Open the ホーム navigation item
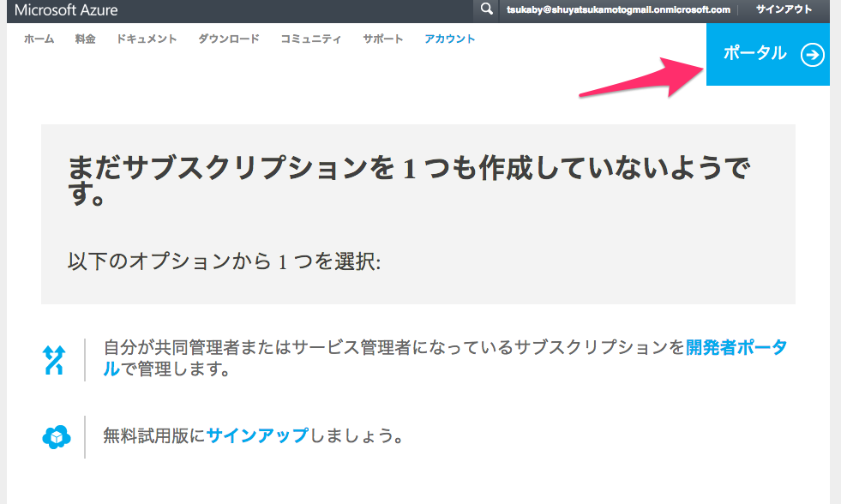Viewport: 841px width, 504px height. [x=39, y=39]
